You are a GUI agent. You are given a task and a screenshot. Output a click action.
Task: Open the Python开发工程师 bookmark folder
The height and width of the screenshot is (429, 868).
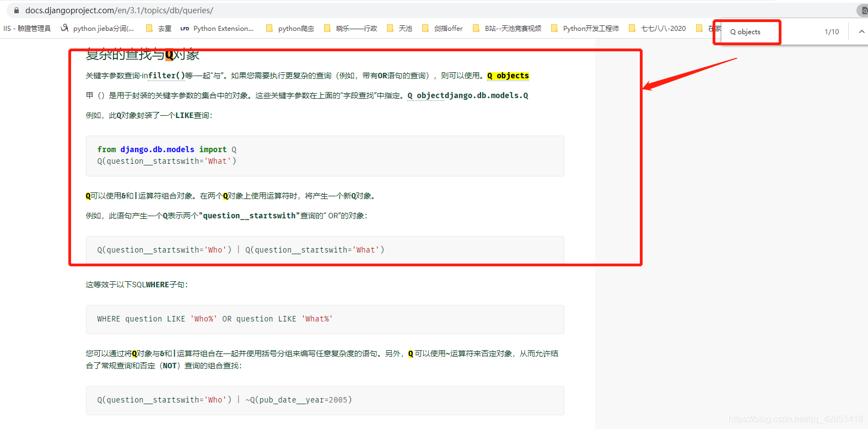coord(585,29)
